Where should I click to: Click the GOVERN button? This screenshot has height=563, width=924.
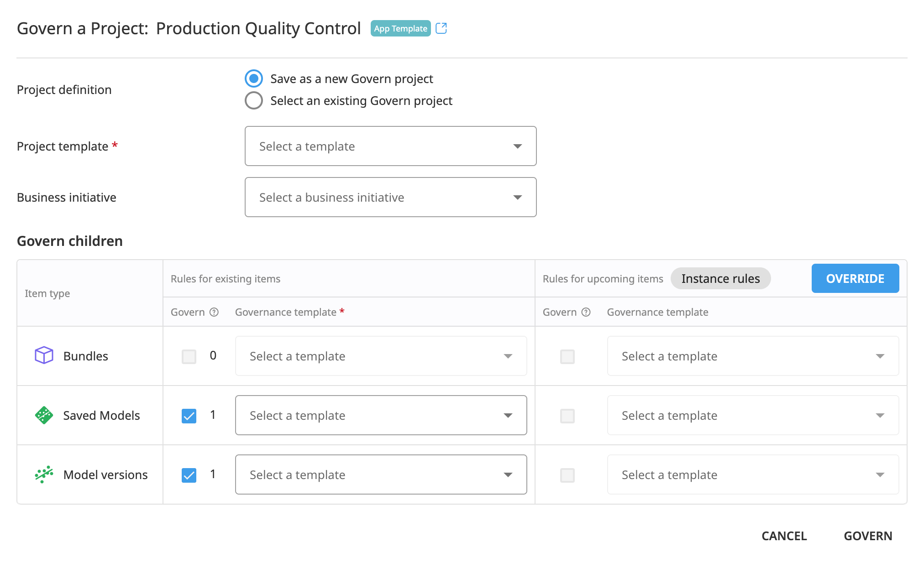(868, 536)
